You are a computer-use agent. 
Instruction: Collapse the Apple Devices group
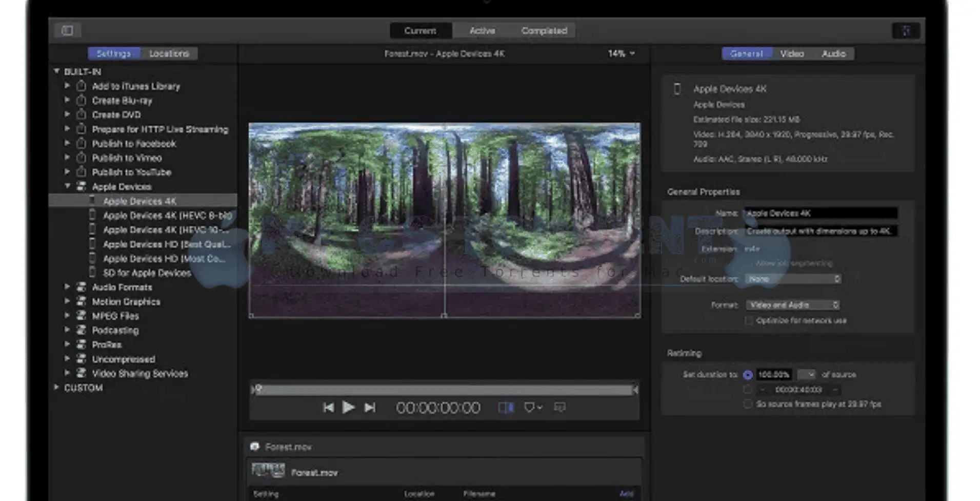[67, 186]
